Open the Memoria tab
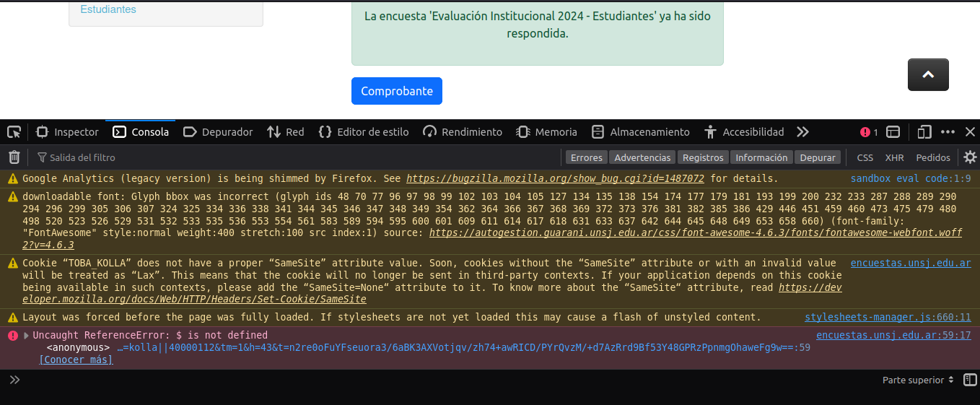980x405 pixels. [547, 132]
